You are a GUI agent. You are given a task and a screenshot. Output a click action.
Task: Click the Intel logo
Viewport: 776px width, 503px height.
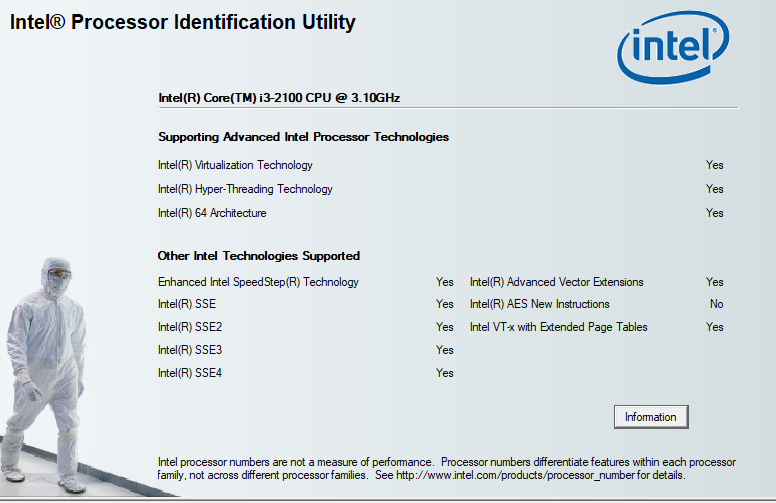pyautogui.click(x=673, y=47)
